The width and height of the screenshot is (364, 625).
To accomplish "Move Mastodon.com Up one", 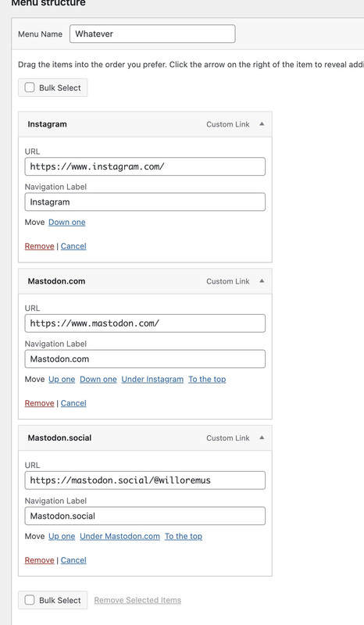I will [62, 380].
